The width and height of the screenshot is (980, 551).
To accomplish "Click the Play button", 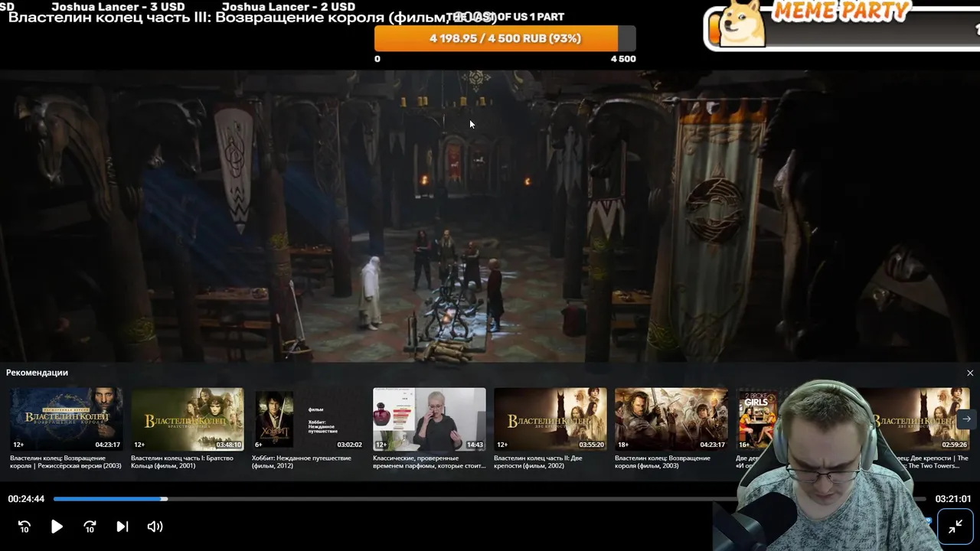I will click(x=57, y=527).
